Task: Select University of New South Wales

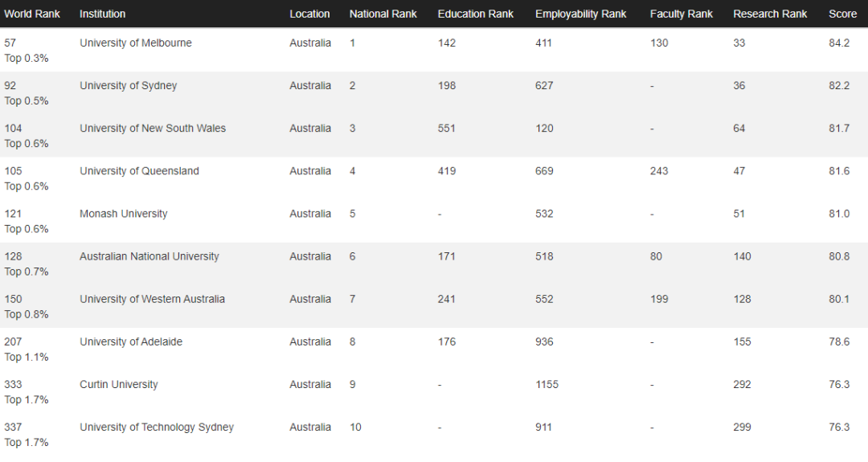Action: 153,129
